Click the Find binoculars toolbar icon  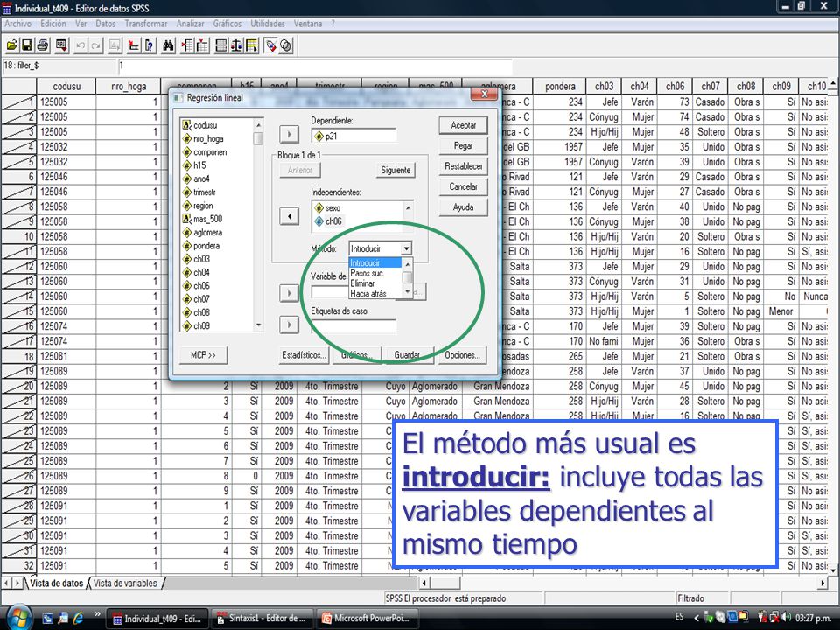[168, 45]
